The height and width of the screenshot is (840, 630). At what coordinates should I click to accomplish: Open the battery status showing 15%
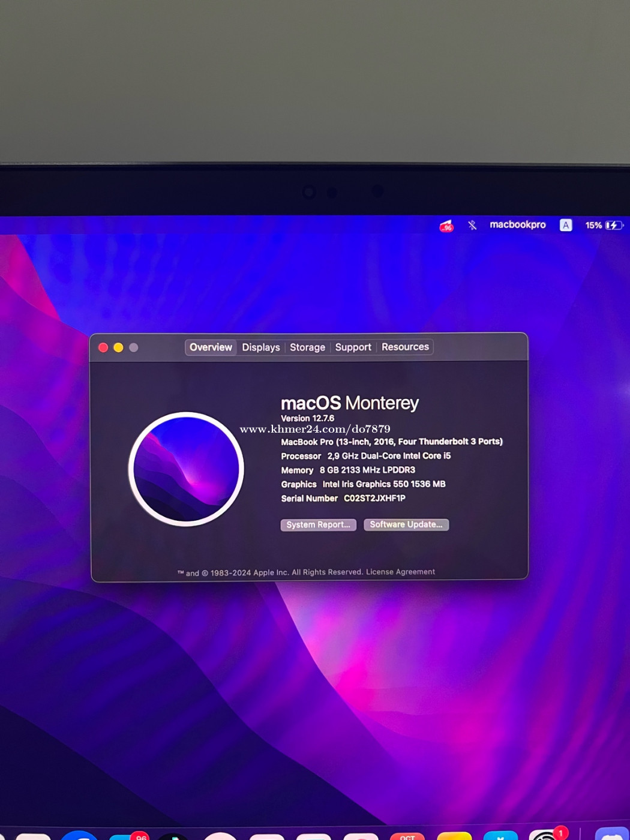click(604, 226)
